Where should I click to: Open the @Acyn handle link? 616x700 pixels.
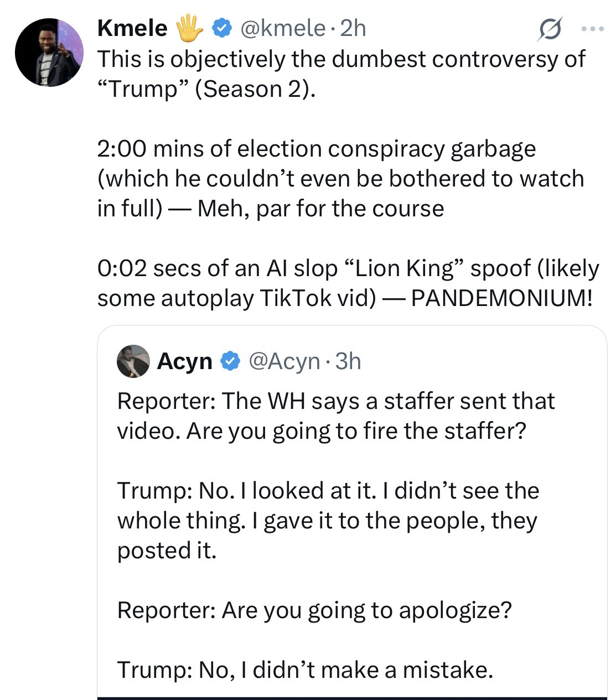284,361
